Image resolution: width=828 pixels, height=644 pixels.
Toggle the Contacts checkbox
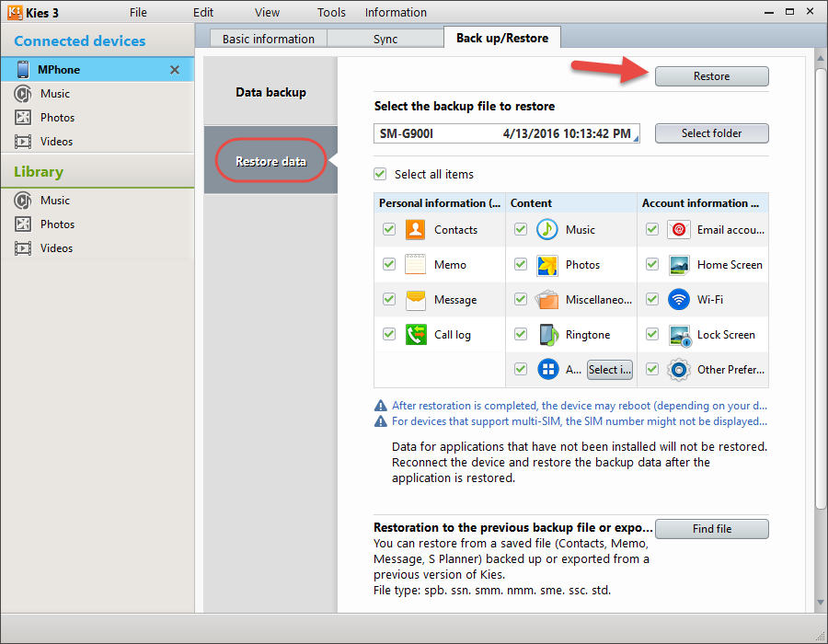(389, 229)
